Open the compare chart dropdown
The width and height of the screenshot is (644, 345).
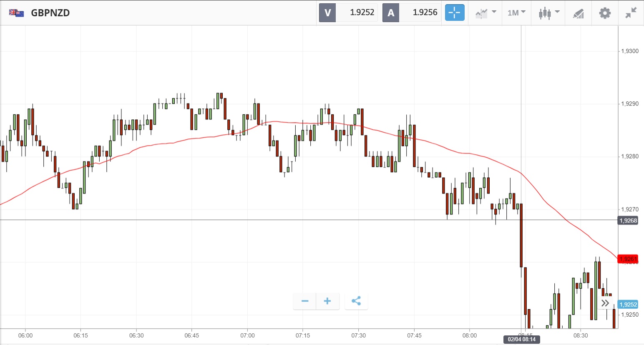pos(485,13)
